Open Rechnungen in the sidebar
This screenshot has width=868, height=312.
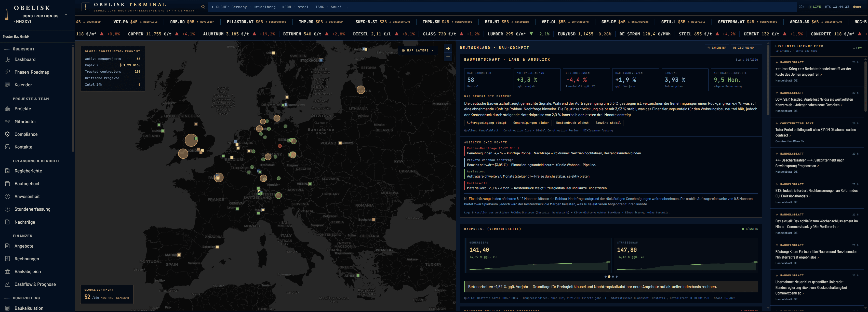pos(26,259)
